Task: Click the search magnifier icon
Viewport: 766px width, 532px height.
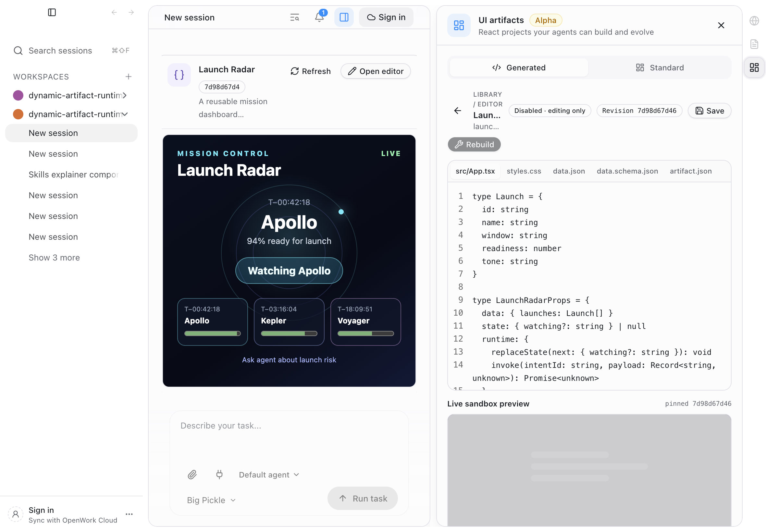Action: click(x=18, y=51)
